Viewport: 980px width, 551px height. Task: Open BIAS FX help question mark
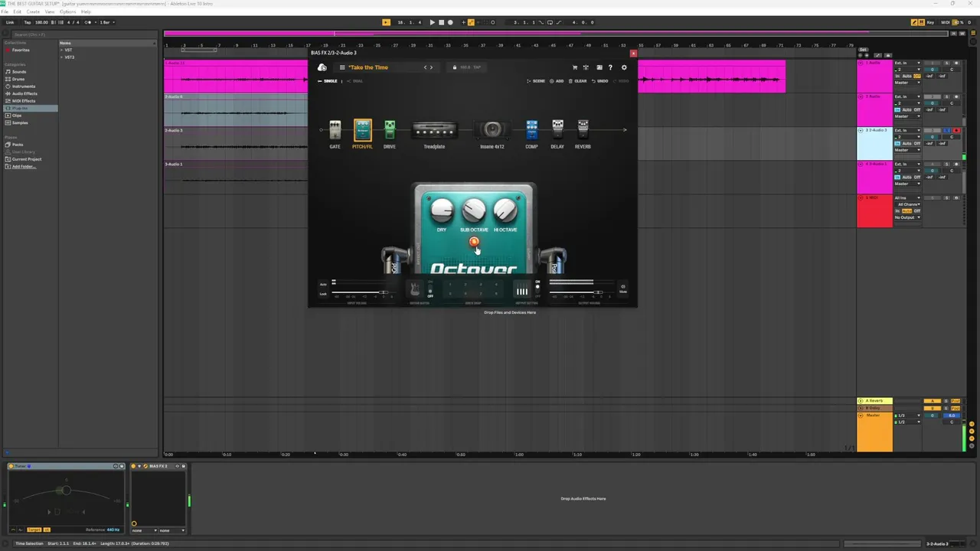[610, 67]
